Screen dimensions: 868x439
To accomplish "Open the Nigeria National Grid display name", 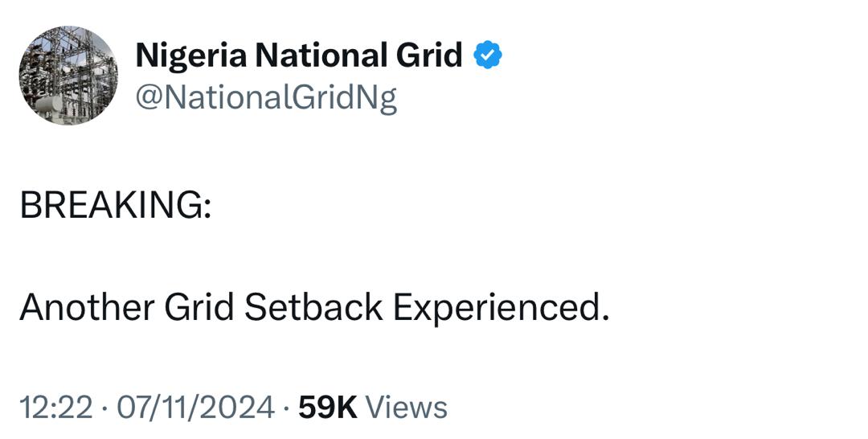I will pos(299,55).
